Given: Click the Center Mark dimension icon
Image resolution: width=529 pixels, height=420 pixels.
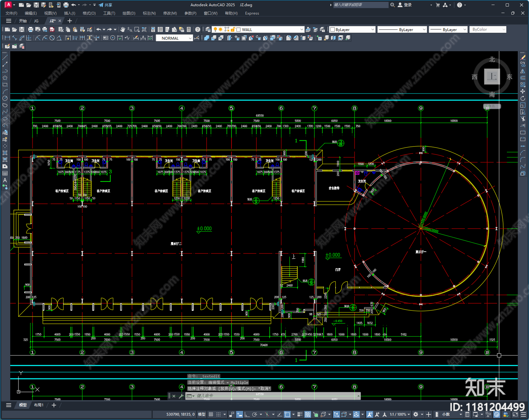Looking at the screenshot, I should click(113, 38).
